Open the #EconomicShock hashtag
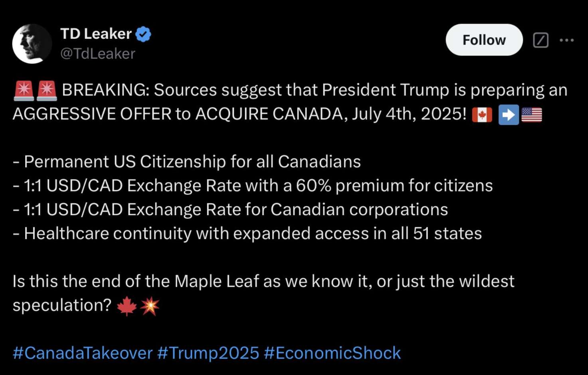 click(x=332, y=353)
